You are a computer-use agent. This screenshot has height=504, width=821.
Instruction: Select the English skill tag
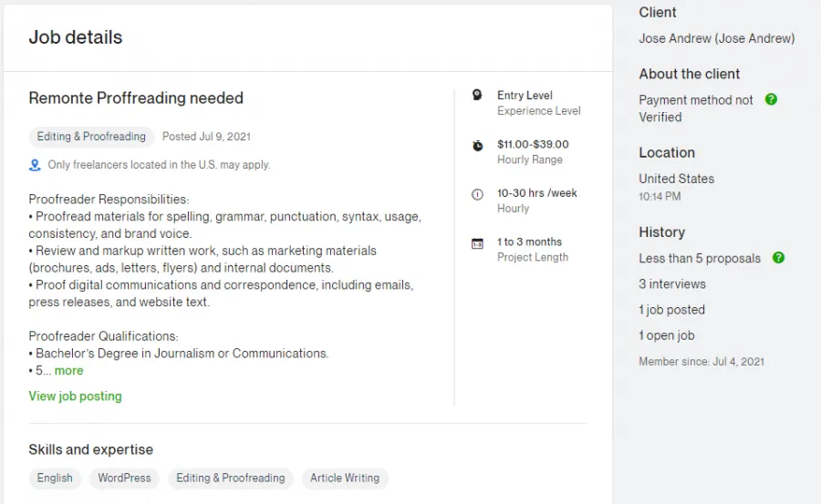55,478
